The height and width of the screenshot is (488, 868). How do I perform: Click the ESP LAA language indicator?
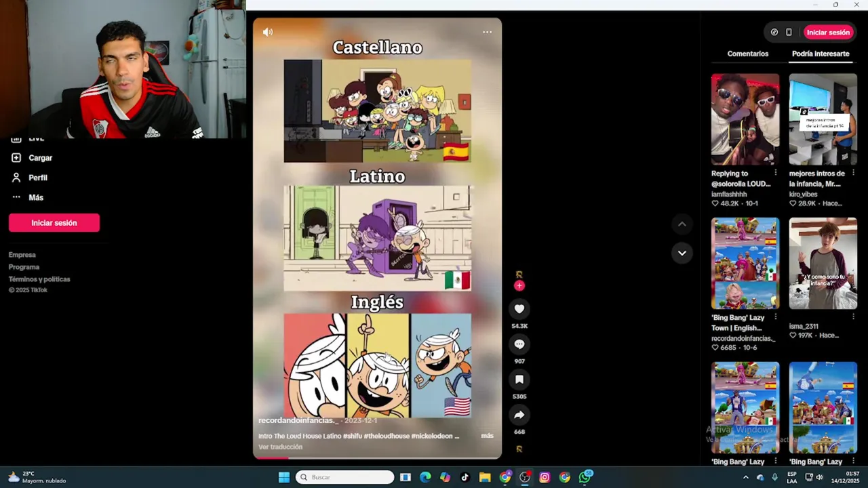(x=792, y=477)
